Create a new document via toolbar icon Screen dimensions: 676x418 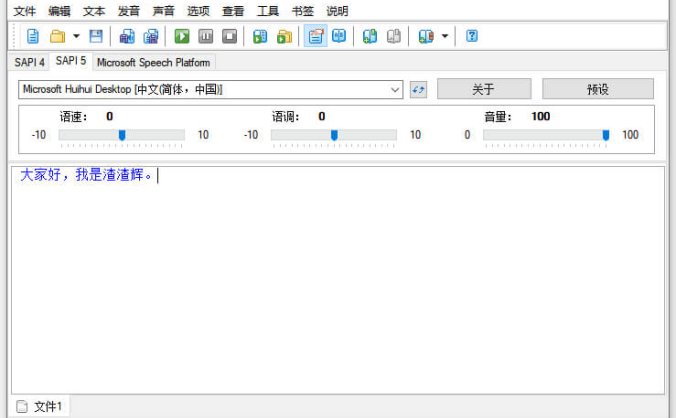pyautogui.click(x=33, y=36)
